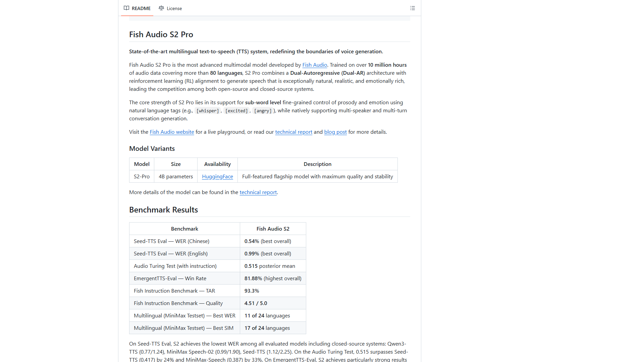The image size is (644, 362).
Task: Open the blog post link
Action: pos(335,132)
